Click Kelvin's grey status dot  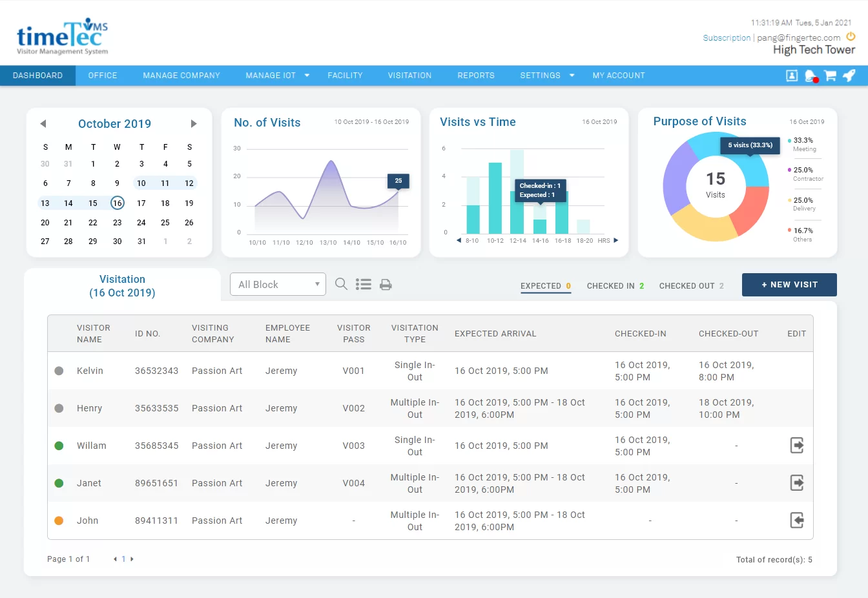(x=59, y=371)
